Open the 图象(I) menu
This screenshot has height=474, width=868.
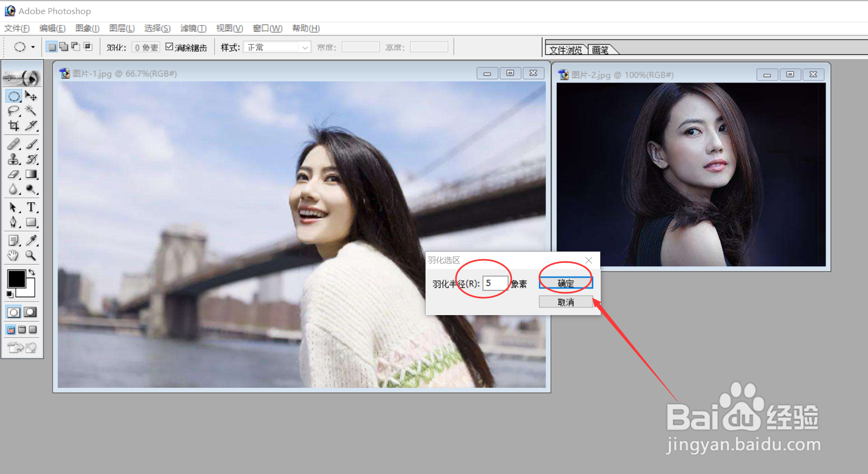tap(87, 28)
